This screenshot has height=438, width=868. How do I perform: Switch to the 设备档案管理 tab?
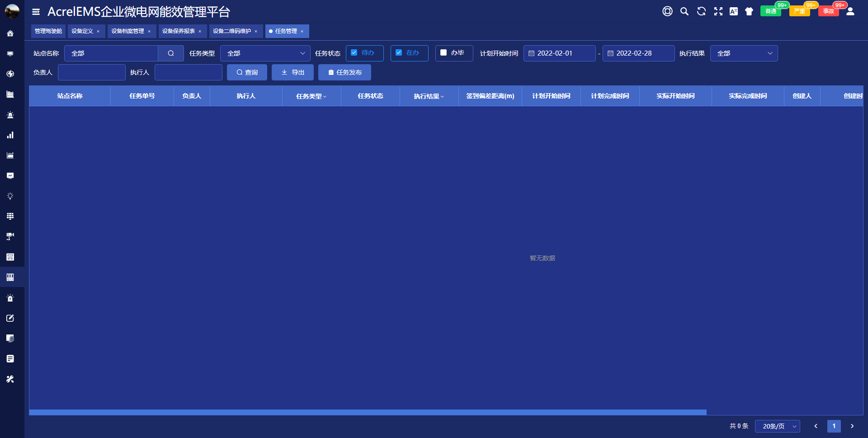point(127,31)
